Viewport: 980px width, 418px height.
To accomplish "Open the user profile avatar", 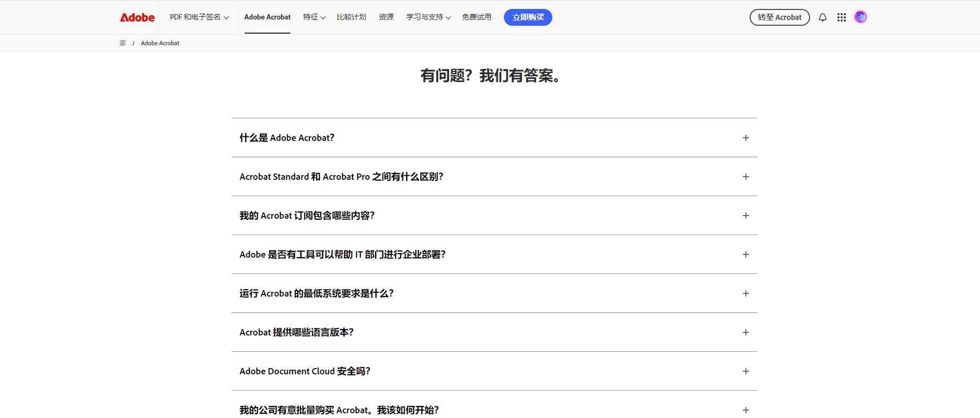I will (x=861, y=17).
